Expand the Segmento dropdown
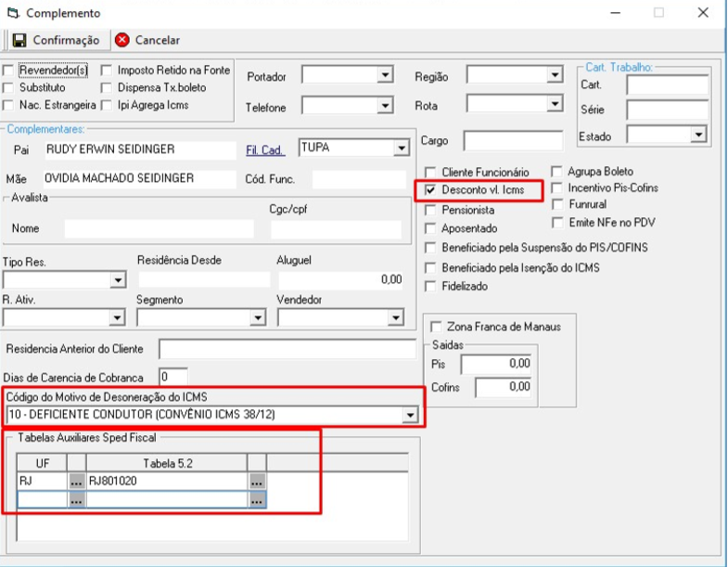Viewport: 728px width, 567px height. 257,318
